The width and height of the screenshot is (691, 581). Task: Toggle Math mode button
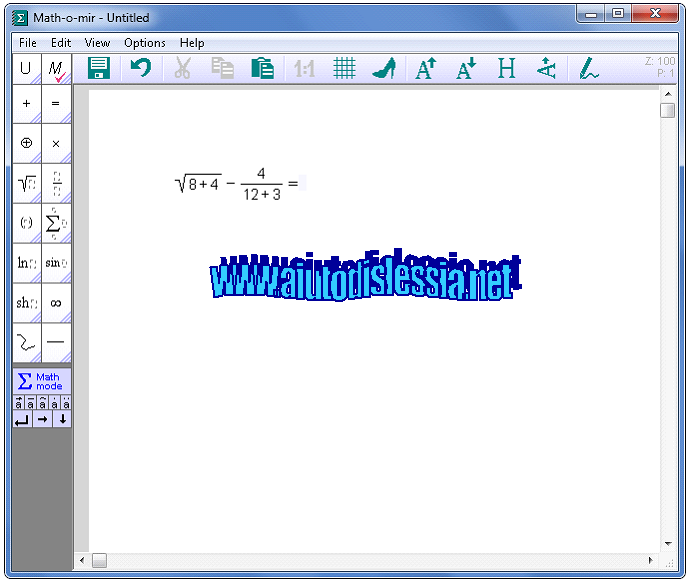[x=42, y=381]
